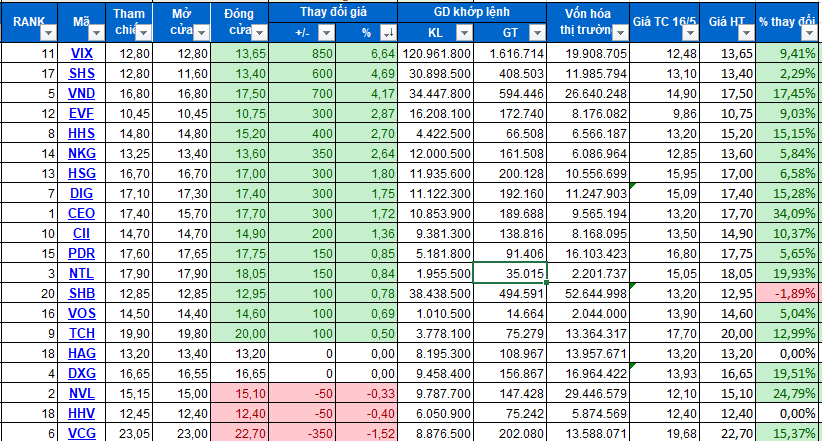The image size is (822, 441).
Task: Select VIX change amount cell 850
Action: (x=302, y=53)
